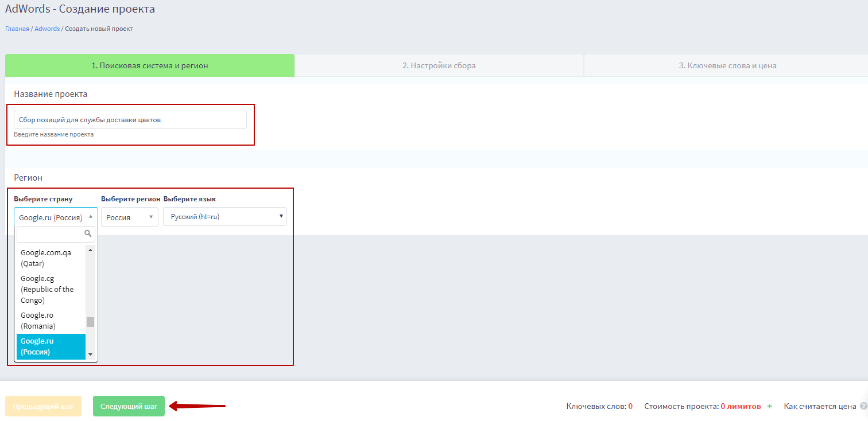Switch to step 1 Поисковая система и регион

pyautogui.click(x=150, y=65)
